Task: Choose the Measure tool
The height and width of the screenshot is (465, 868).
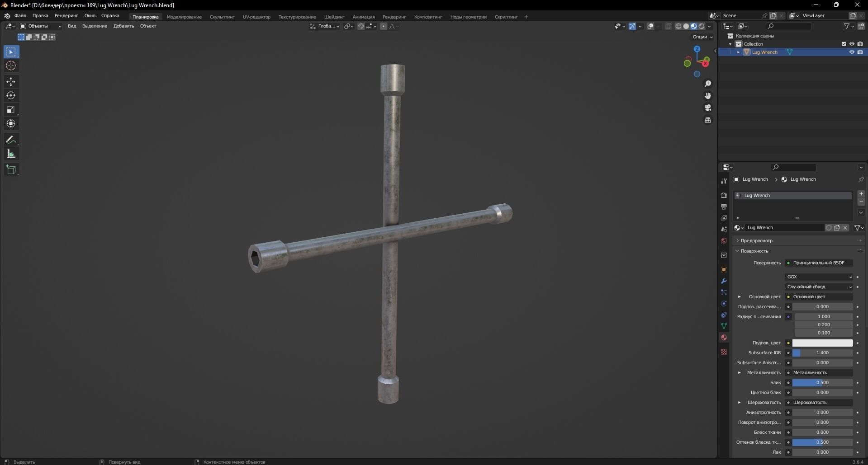Action: coord(11,153)
